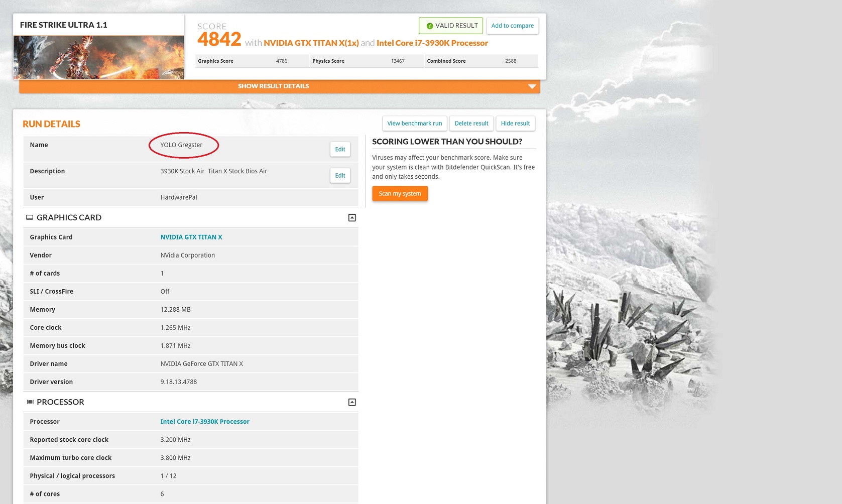Click the Graphics Score value 4786
This screenshot has height=504, width=842.
pyautogui.click(x=282, y=61)
